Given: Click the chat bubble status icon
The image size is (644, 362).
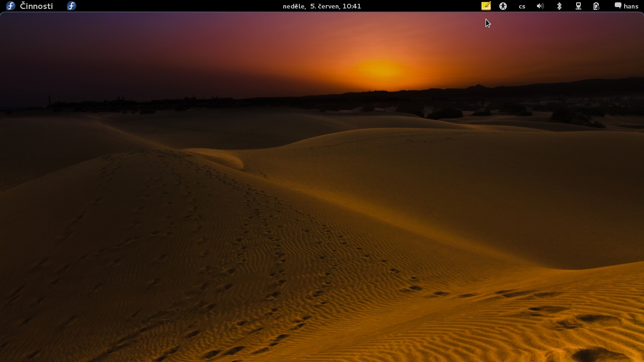Looking at the screenshot, I should pos(618,6).
